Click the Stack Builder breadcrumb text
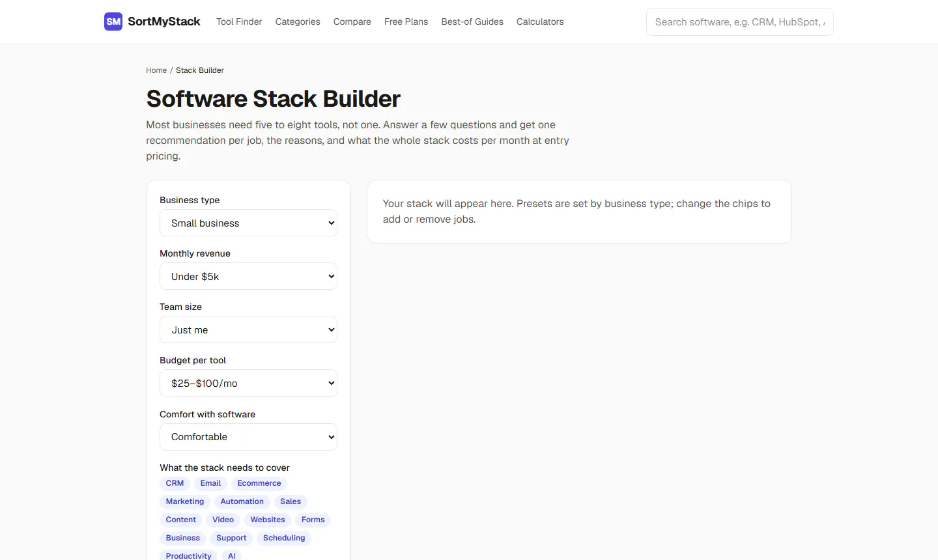Screen dimensions: 938x560 click(200, 70)
